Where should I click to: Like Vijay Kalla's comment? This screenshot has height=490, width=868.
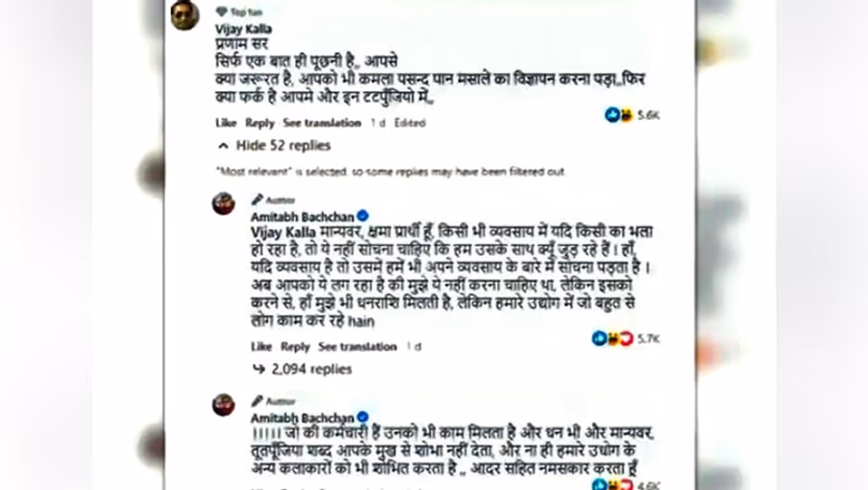tap(226, 123)
